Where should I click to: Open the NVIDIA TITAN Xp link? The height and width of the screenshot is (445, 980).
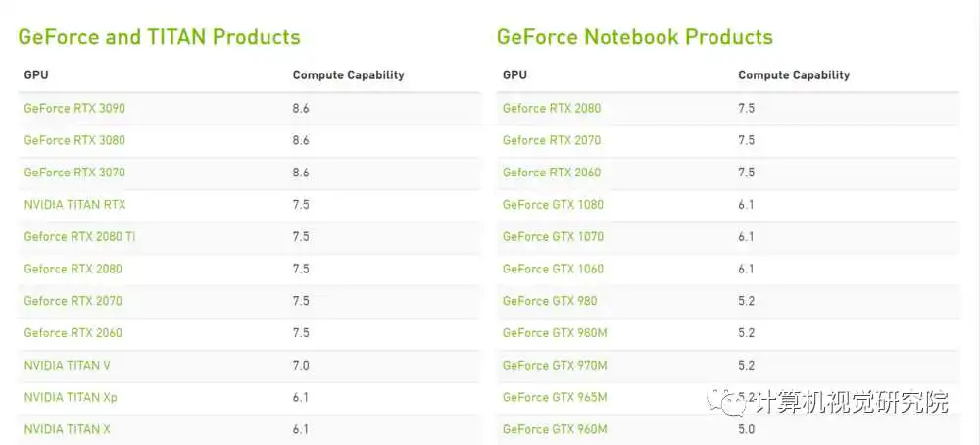(71, 398)
